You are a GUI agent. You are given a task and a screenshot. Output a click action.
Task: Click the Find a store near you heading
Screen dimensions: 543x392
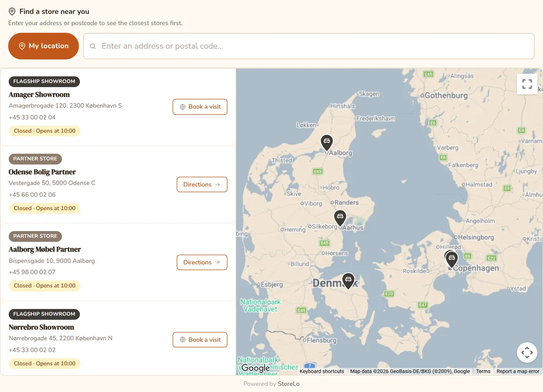pos(54,11)
